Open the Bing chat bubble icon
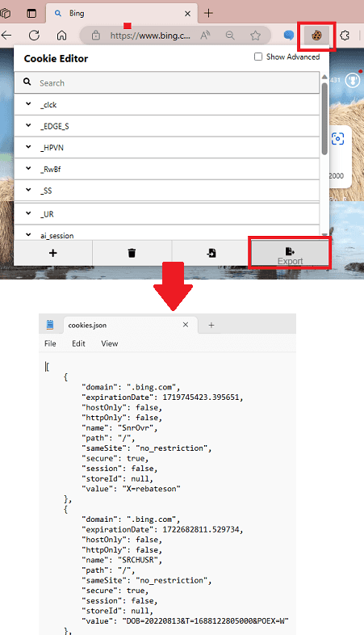Image resolution: width=364 pixels, height=635 pixels. click(289, 36)
